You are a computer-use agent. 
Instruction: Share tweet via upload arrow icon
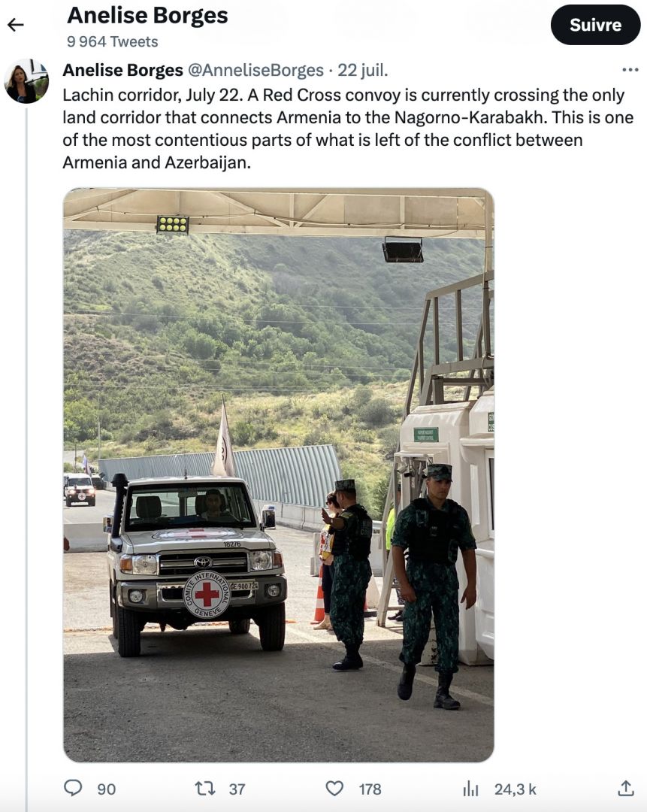[x=625, y=788]
